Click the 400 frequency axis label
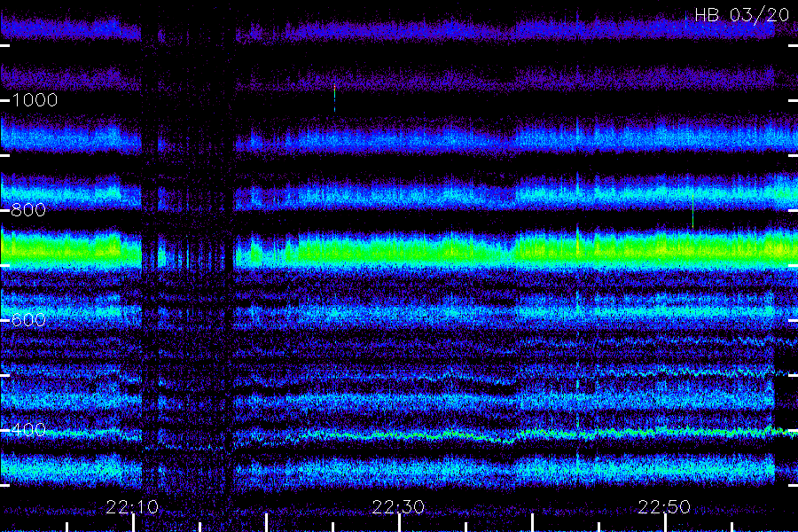 click(28, 430)
